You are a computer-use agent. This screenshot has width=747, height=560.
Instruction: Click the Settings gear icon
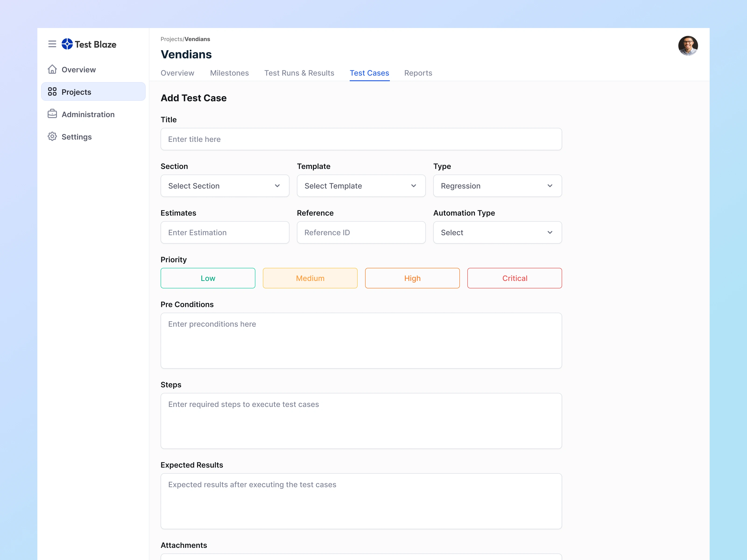(x=52, y=136)
